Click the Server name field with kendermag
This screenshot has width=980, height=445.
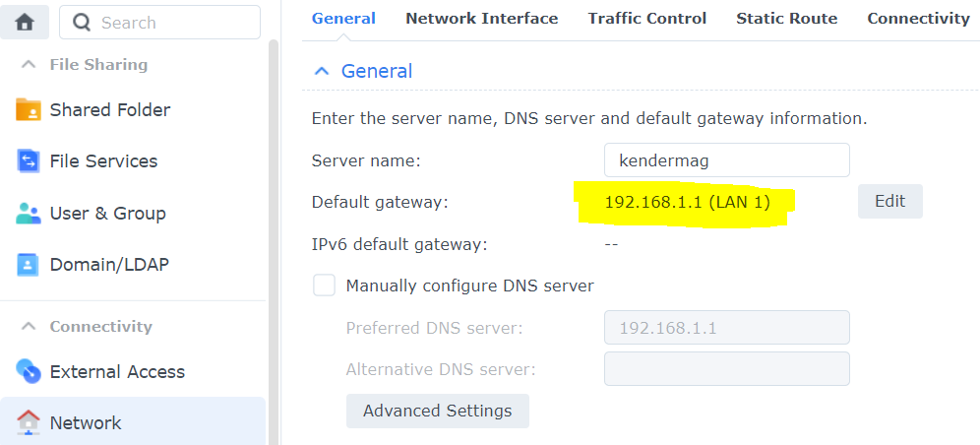(x=727, y=160)
